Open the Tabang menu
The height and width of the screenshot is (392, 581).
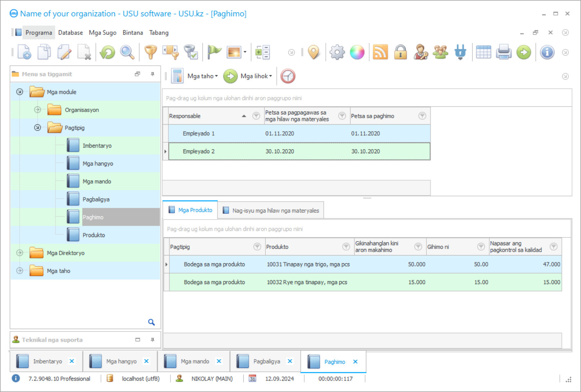[x=159, y=33]
